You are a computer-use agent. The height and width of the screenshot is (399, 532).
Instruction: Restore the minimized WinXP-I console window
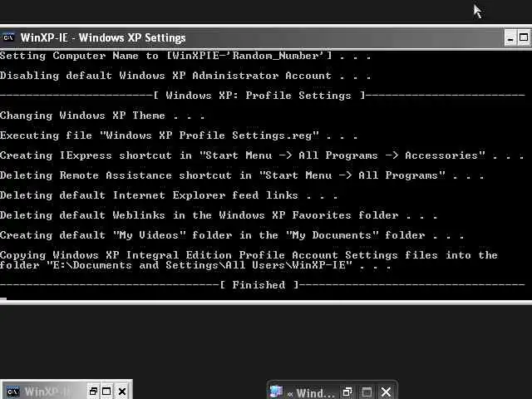93,392
